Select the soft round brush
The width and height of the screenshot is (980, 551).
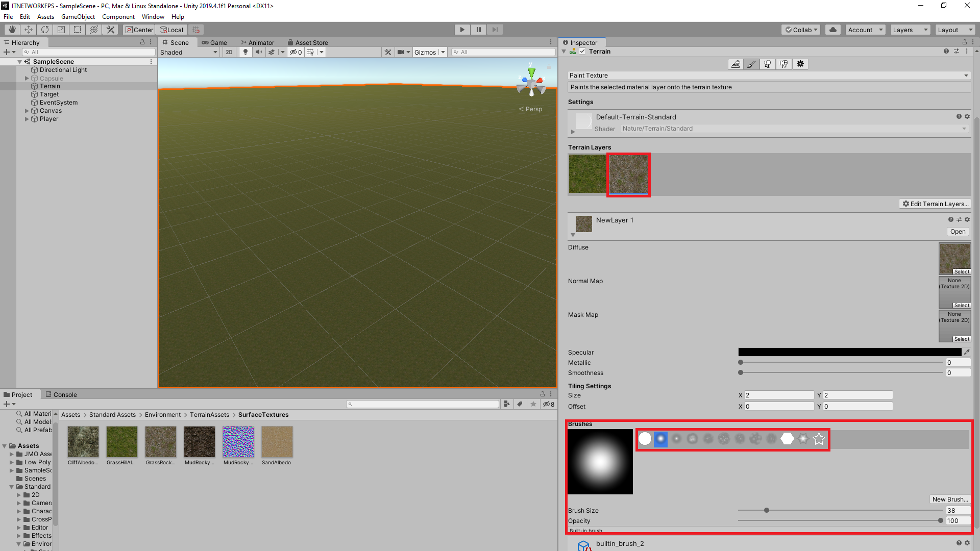pyautogui.click(x=660, y=439)
